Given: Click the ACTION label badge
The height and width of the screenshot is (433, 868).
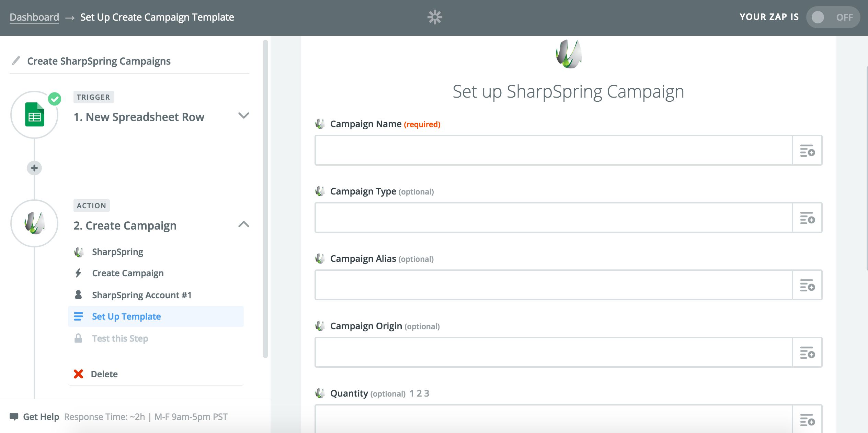Looking at the screenshot, I should (x=91, y=206).
